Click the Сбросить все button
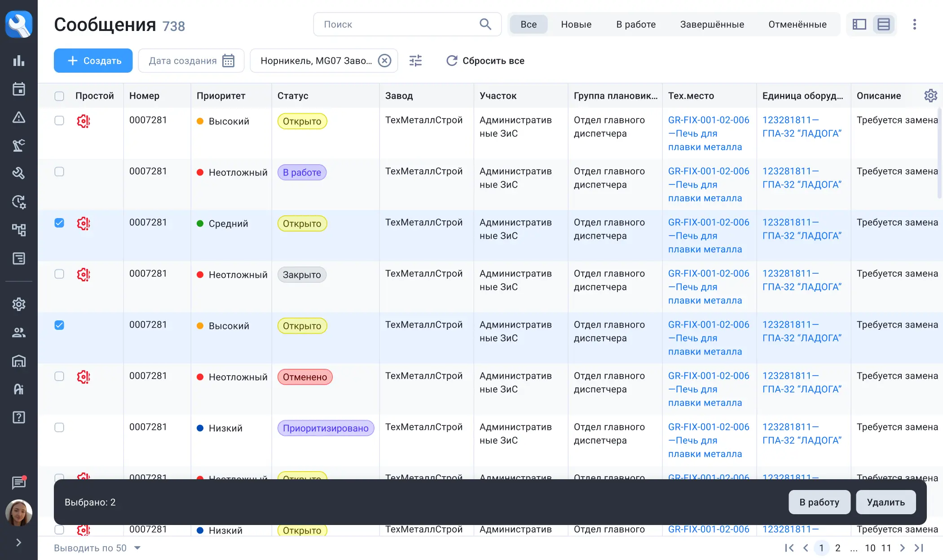This screenshot has width=943, height=560. pyautogui.click(x=485, y=61)
